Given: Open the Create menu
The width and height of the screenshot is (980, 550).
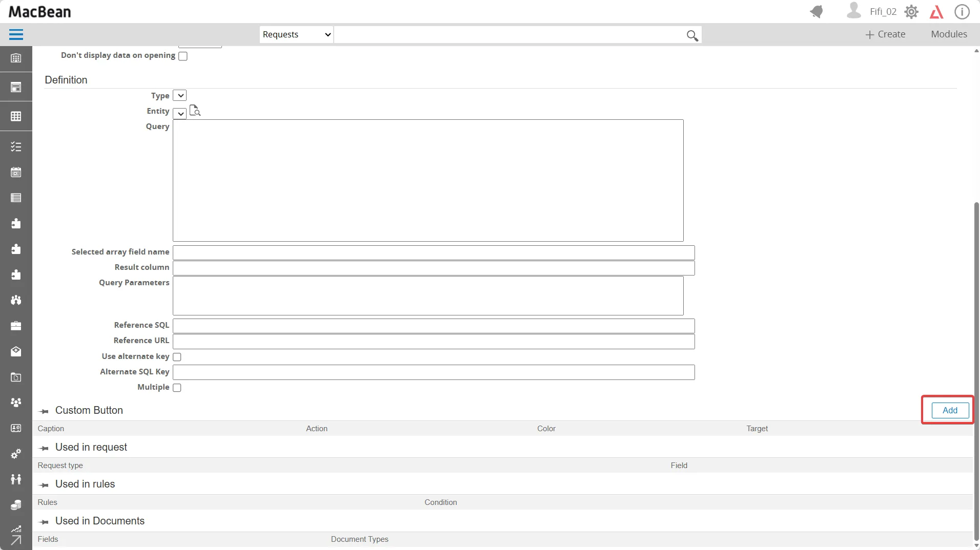Looking at the screenshot, I should [885, 34].
